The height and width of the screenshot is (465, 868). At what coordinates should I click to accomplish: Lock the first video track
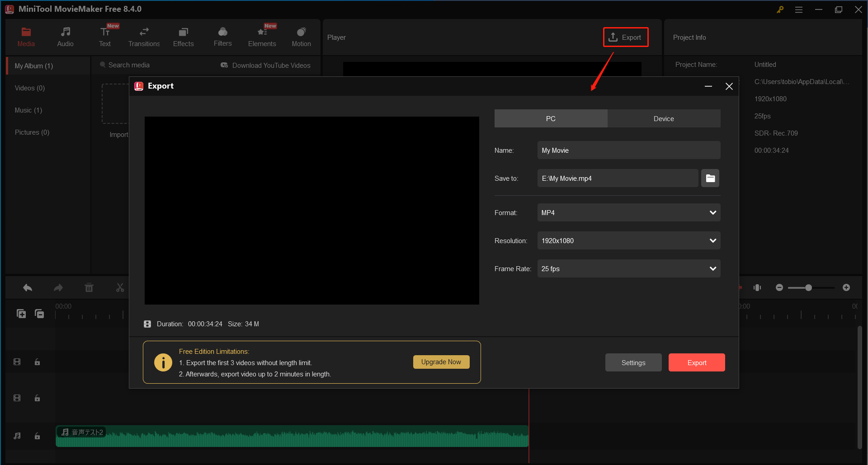pos(37,362)
